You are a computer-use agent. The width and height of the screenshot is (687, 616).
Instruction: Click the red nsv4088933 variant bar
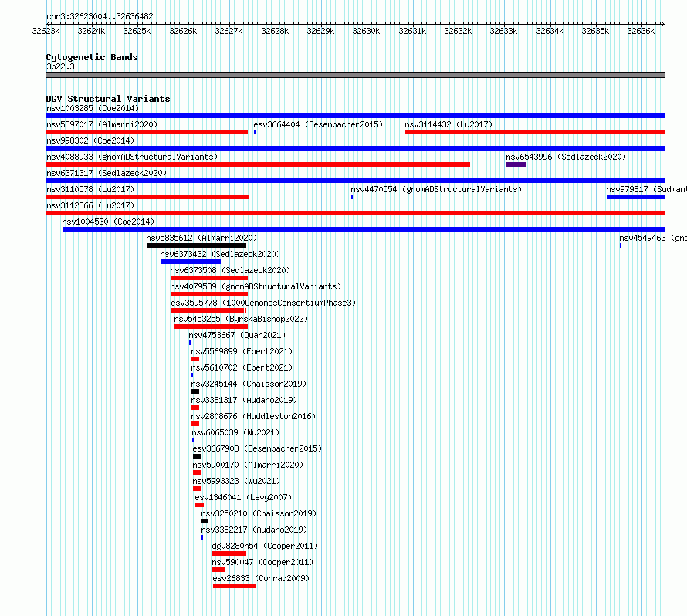click(x=258, y=164)
